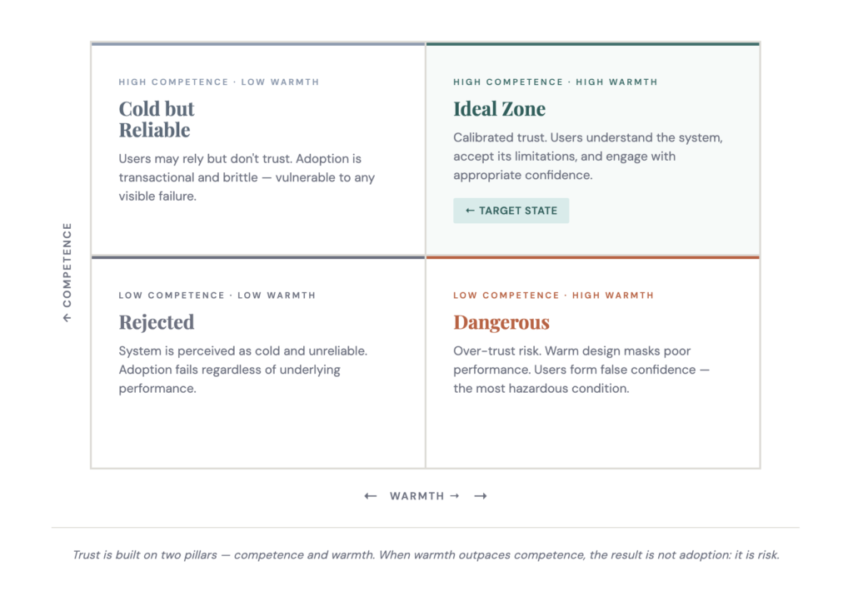Image resolution: width=853 pixels, height=616 pixels.
Task: Select the "Low Competence · Low Warmth" label
Action: click(217, 296)
